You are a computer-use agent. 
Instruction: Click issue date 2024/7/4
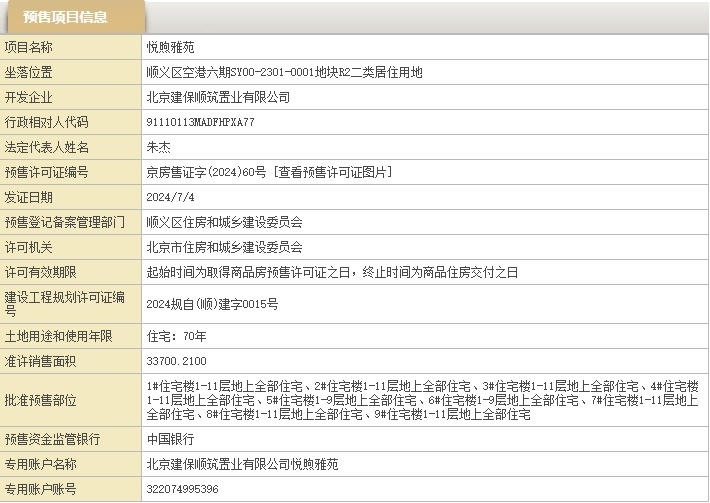(x=170, y=197)
